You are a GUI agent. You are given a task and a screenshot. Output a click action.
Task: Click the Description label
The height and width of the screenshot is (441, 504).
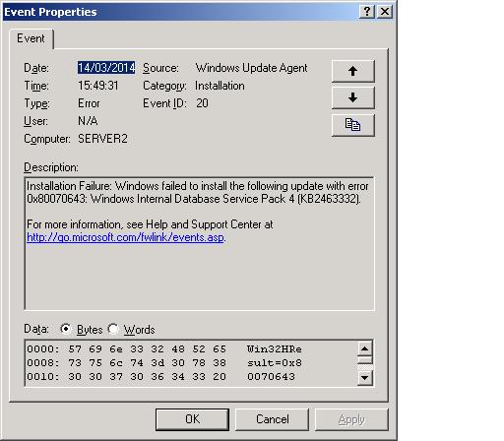(51, 167)
